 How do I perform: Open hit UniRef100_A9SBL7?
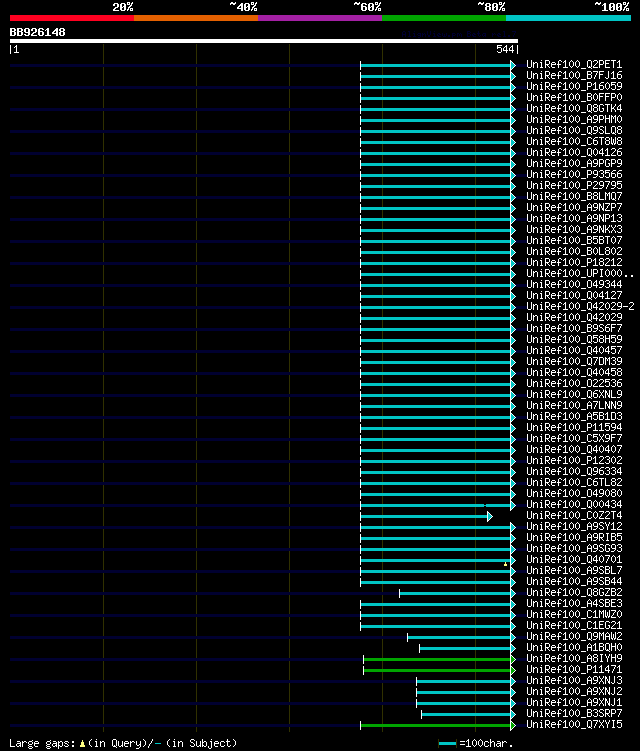574,571
